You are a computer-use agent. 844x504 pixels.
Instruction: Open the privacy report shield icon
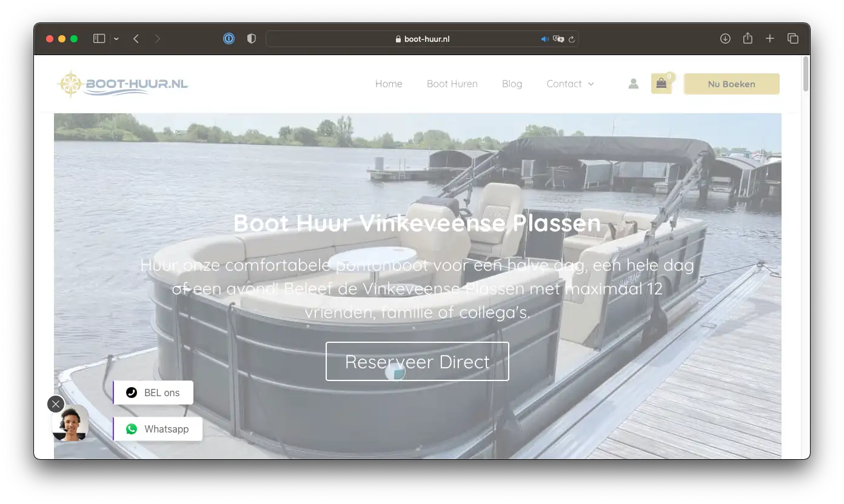click(x=252, y=39)
